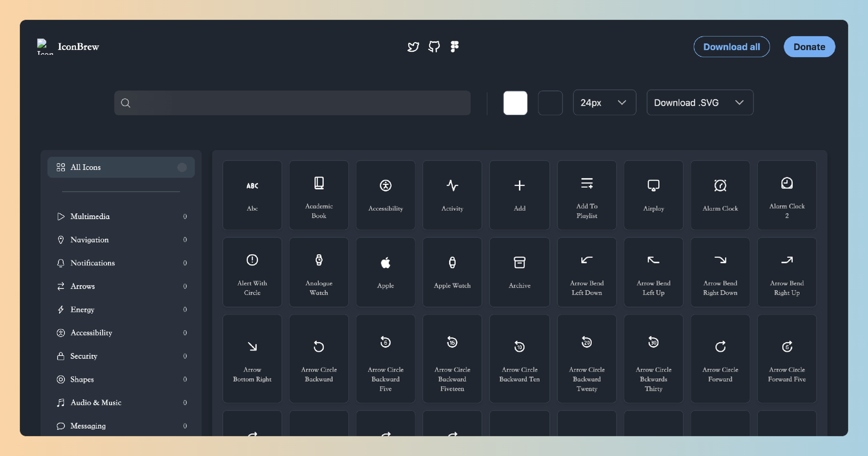
Task: Open the GitHub link in the header
Action: [434, 46]
